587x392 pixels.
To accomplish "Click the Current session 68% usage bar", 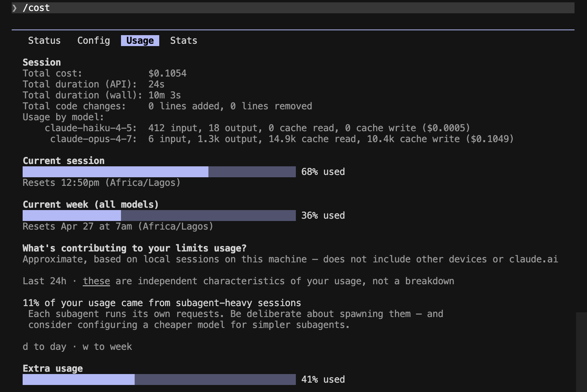I will (x=159, y=172).
